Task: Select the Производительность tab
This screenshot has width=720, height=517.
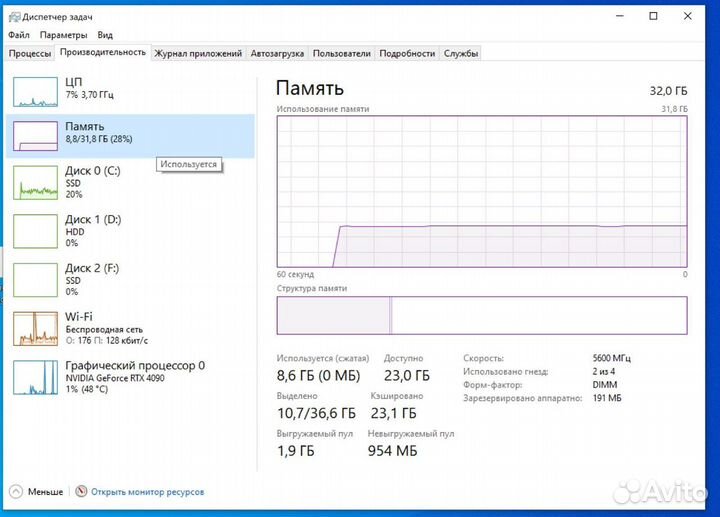Action: pyautogui.click(x=103, y=52)
